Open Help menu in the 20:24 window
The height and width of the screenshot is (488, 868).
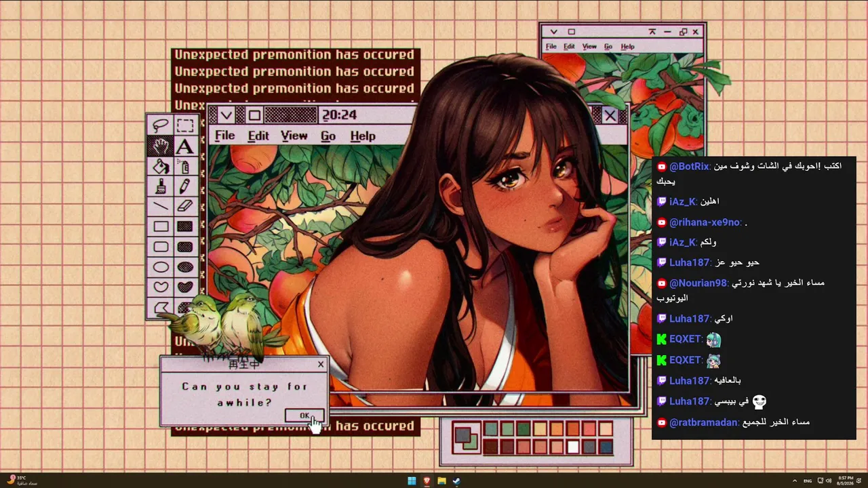click(x=362, y=136)
